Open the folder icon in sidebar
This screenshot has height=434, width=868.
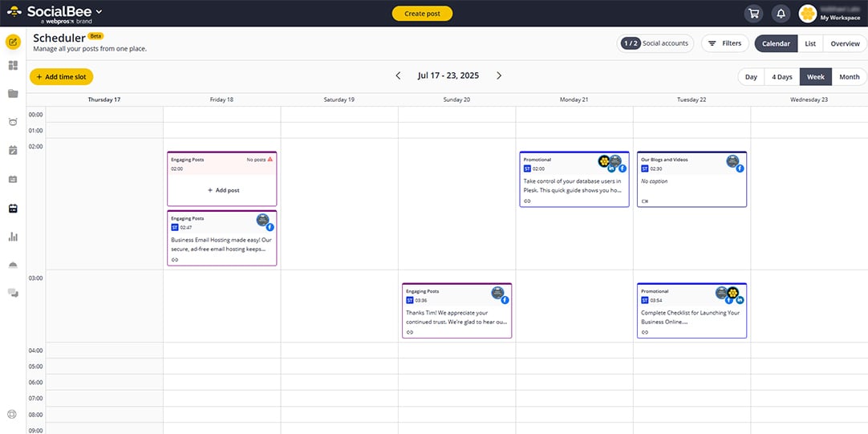coord(14,94)
